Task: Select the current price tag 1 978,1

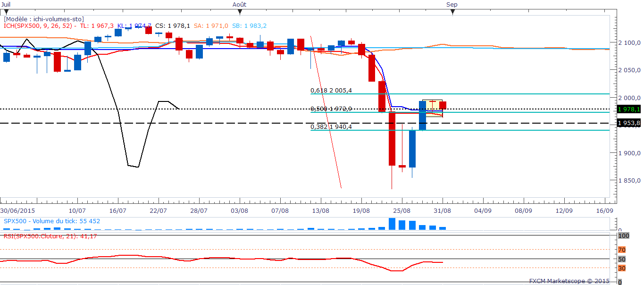Action: point(630,109)
